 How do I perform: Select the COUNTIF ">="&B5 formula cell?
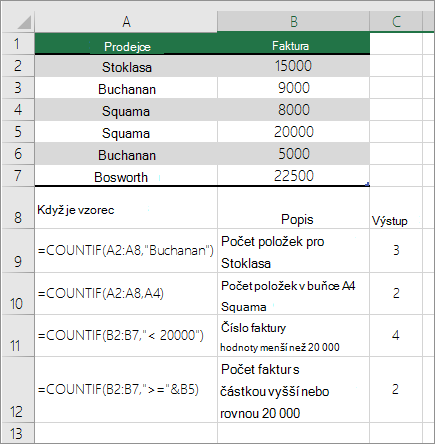[x=126, y=390]
